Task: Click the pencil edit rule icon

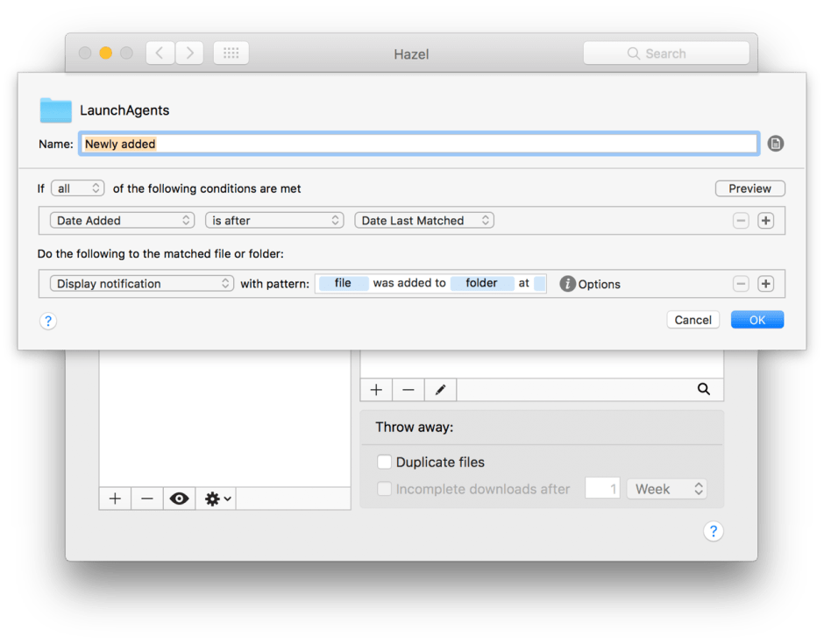Action: 440,390
